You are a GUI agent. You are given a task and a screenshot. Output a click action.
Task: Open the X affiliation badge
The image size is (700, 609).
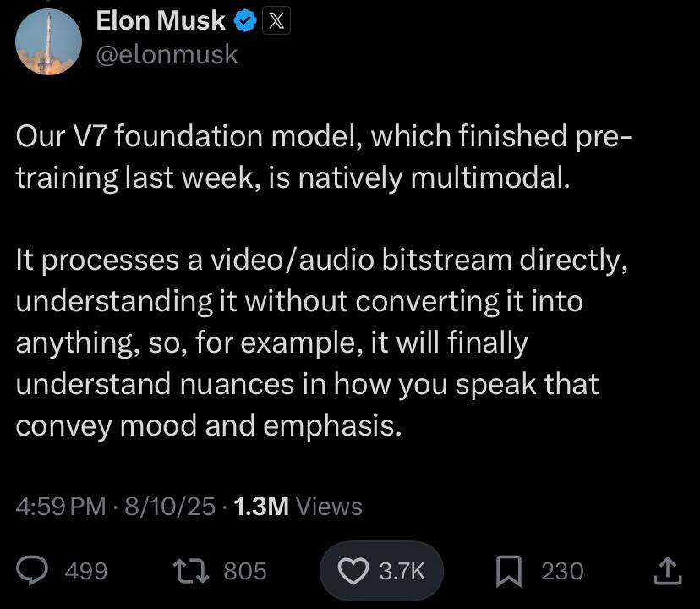276,20
